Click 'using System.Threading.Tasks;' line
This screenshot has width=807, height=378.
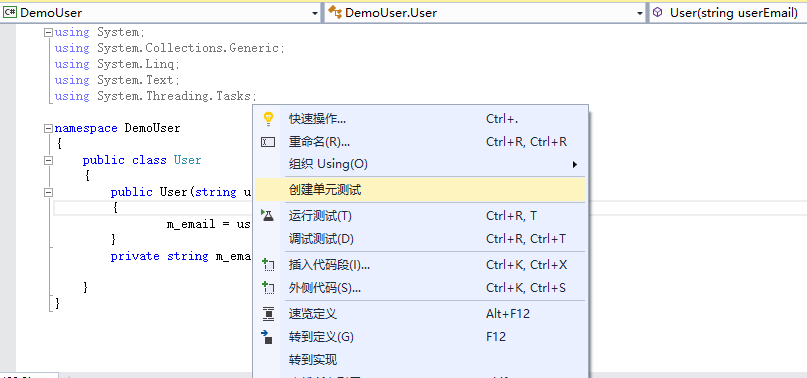pyautogui.click(x=155, y=96)
